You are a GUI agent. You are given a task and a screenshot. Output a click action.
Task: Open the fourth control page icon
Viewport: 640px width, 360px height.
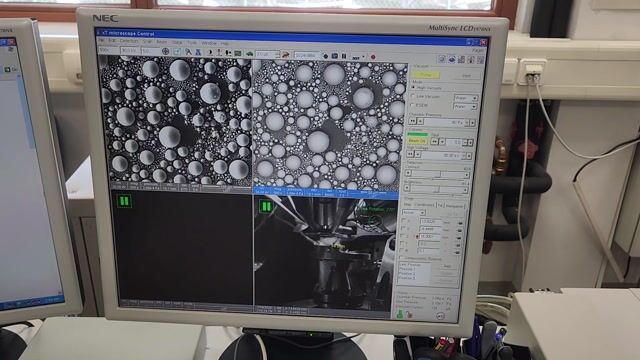471,60
